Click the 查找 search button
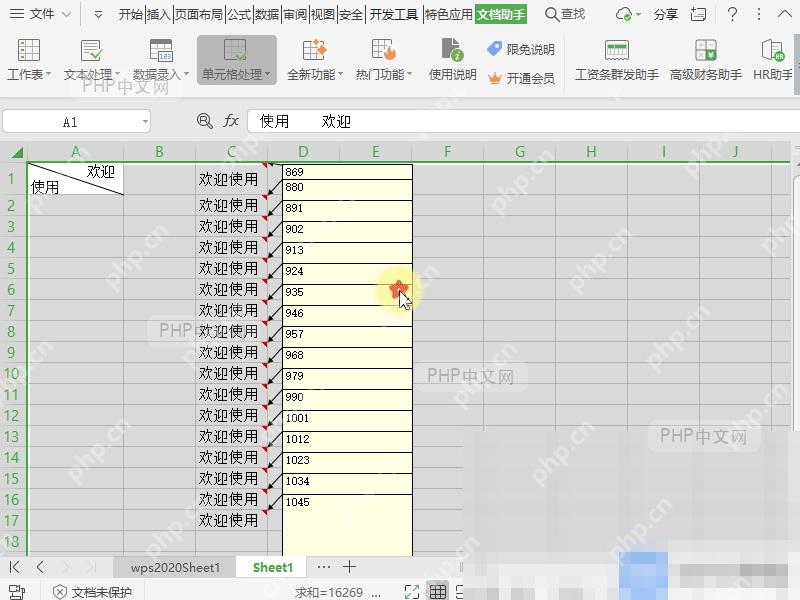The image size is (800, 600). point(565,14)
